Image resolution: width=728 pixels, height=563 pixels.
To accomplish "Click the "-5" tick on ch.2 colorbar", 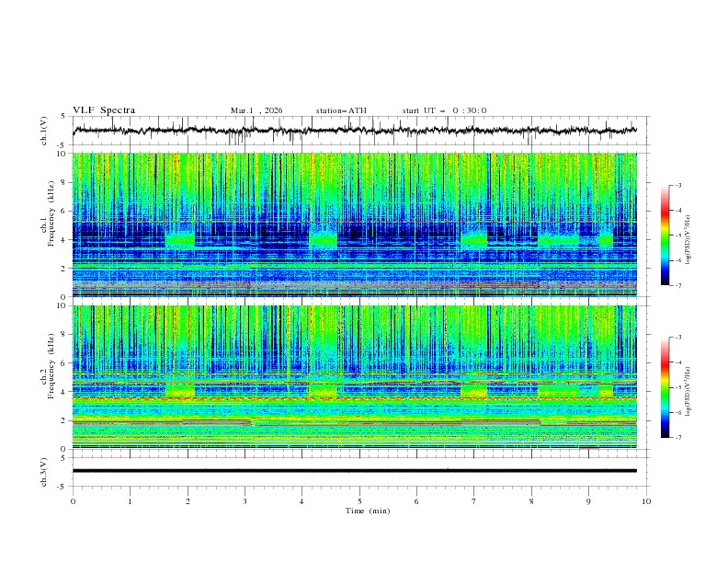I will pos(678,387).
